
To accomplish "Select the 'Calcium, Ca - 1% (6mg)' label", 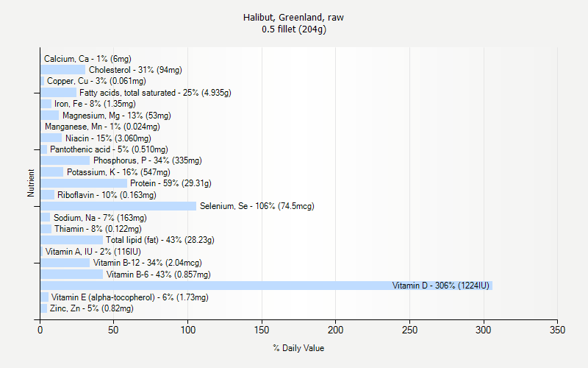I will (87, 59).
